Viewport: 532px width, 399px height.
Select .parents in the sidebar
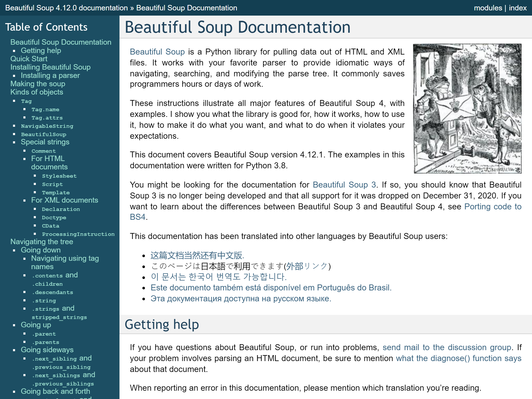tap(45, 342)
